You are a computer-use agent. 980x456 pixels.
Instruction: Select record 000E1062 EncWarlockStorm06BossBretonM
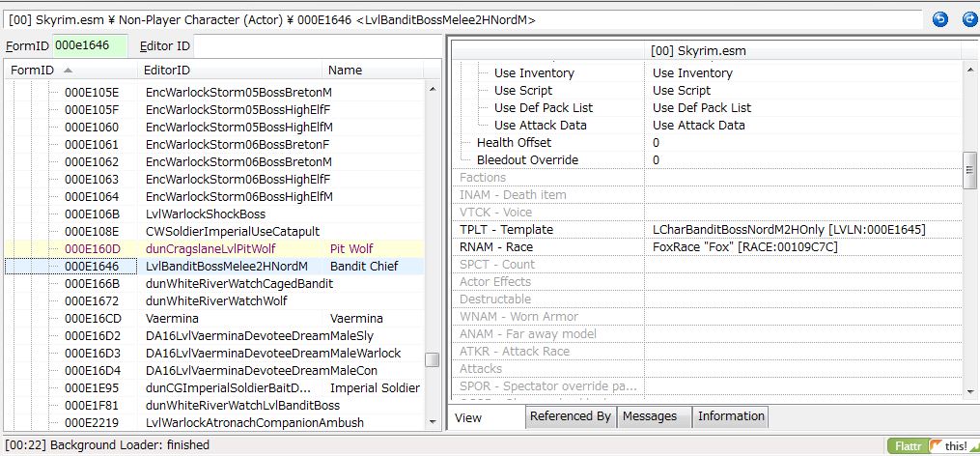point(214,162)
